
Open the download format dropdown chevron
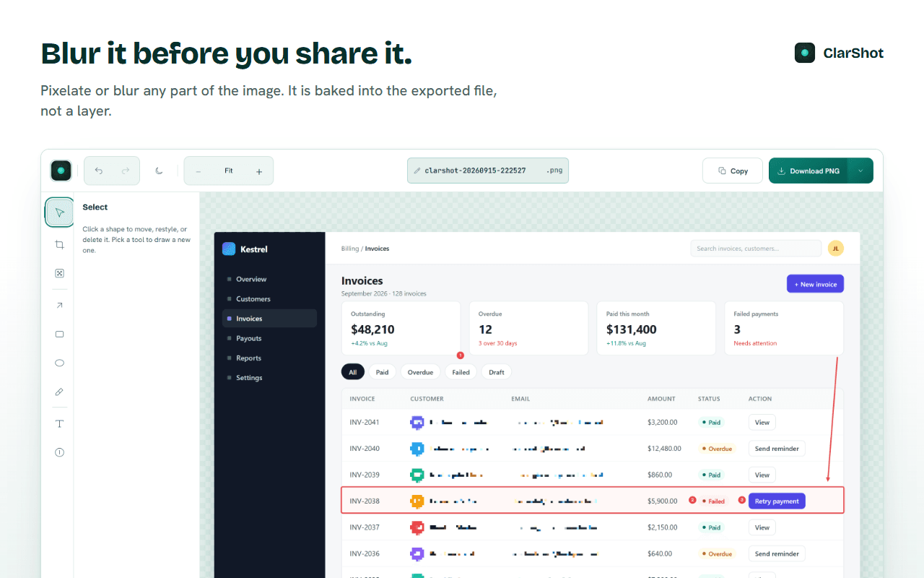tap(860, 171)
